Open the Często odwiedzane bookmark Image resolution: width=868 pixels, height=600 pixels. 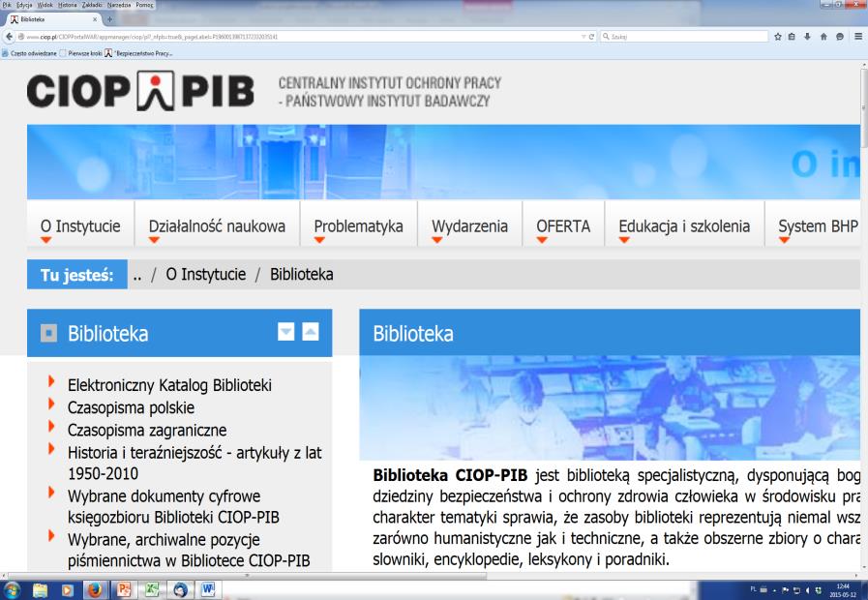tap(29, 53)
